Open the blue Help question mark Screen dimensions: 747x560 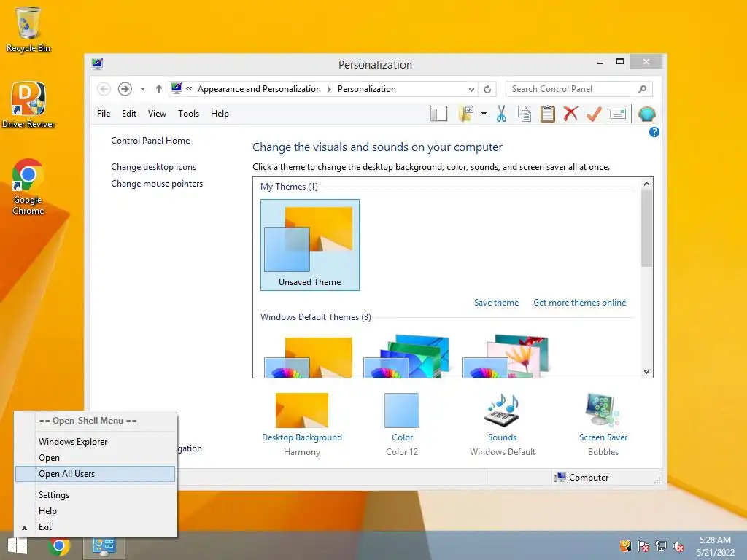click(654, 133)
